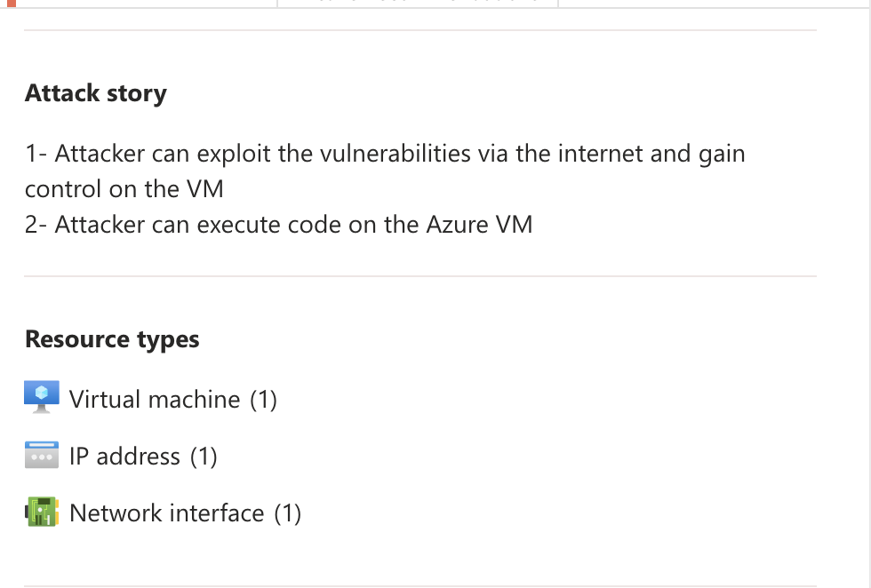Click the count beside IP address

[x=204, y=457]
